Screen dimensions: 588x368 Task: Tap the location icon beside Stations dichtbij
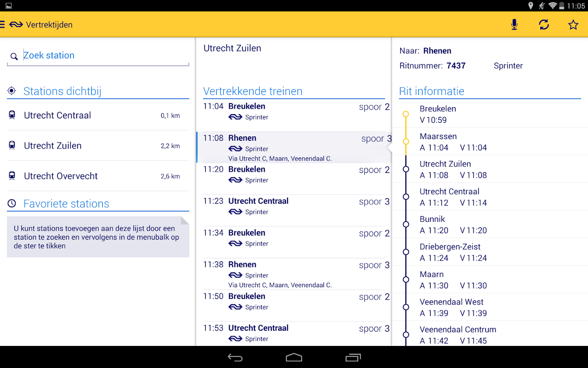point(12,91)
